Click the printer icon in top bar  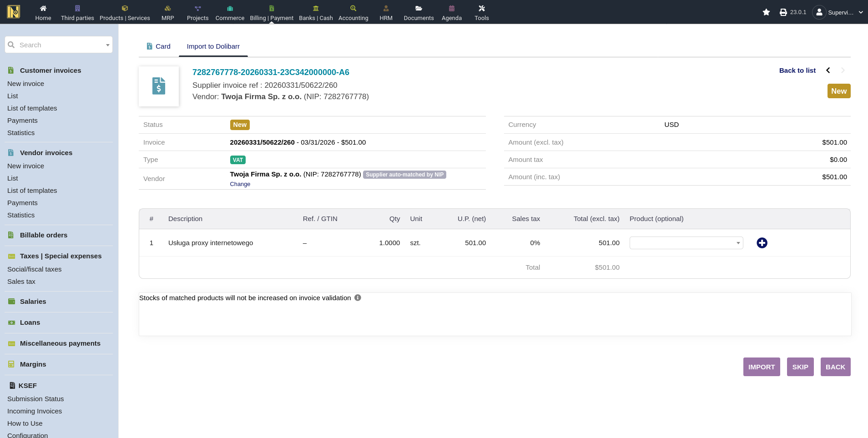pyautogui.click(x=783, y=12)
